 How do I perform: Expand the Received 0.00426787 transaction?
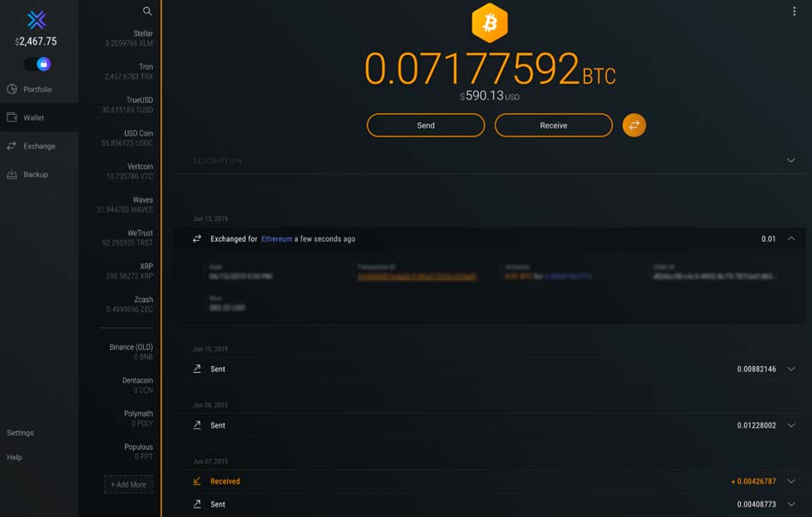pos(791,481)
